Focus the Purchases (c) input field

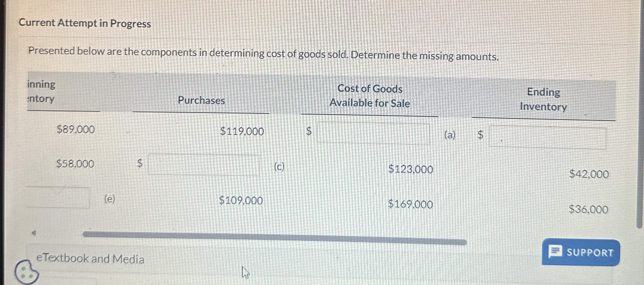[204, 165]
